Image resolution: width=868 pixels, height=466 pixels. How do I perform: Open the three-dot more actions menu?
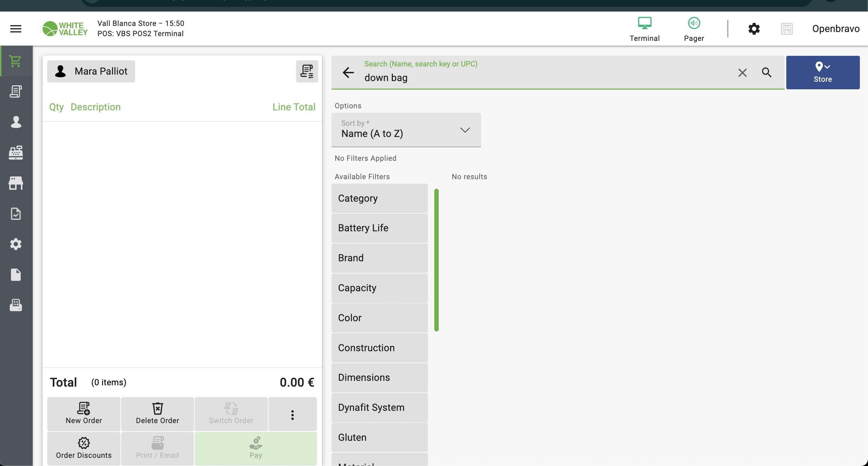(292, 415)
